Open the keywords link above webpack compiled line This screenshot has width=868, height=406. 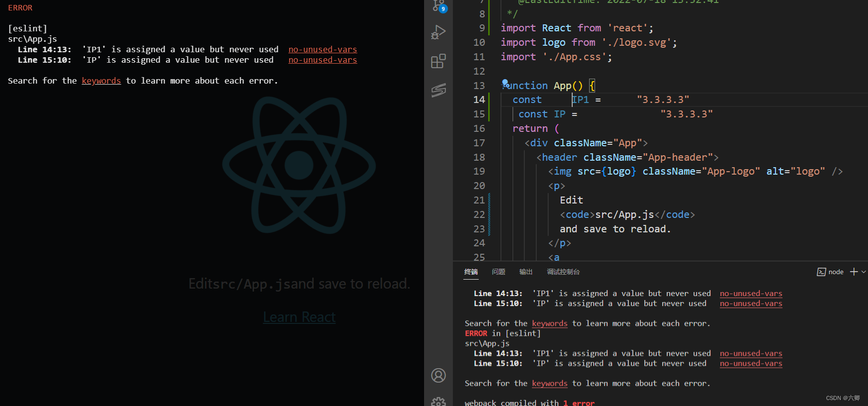tap(549, 383)
